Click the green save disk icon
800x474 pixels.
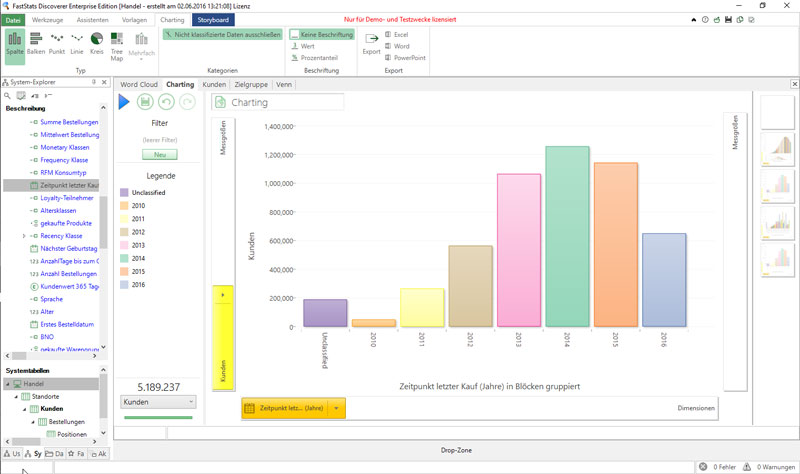pyautogui.click(x=146, y=102)
